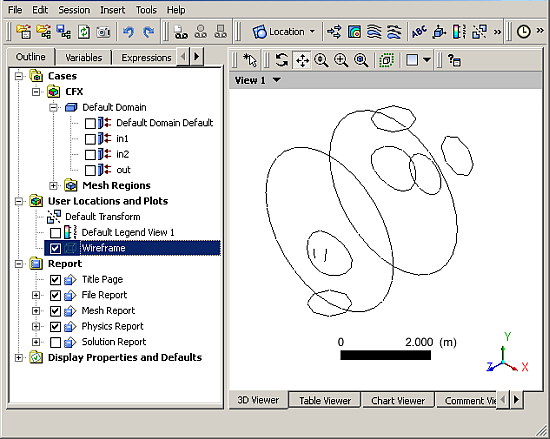Insert text using the ABC icon
Image resolution: width=550 pixels, height=439 pixels.
click(x=419, y=32)
